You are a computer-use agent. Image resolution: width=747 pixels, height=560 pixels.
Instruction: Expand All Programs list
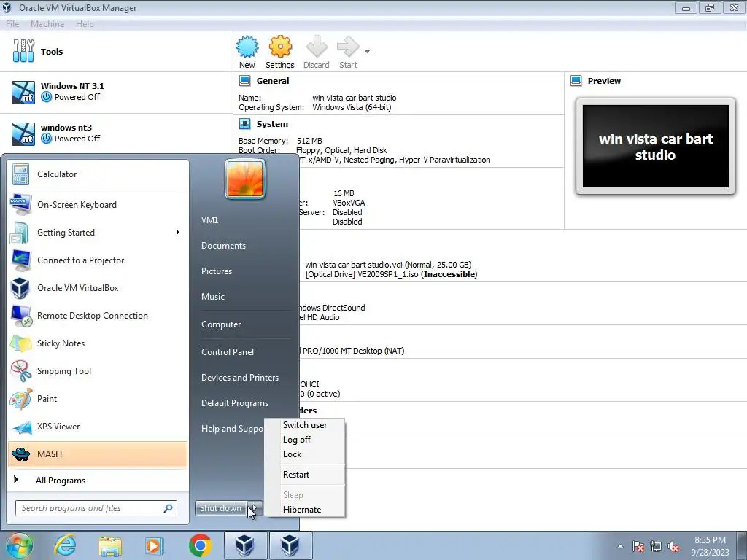coord(98,481)
